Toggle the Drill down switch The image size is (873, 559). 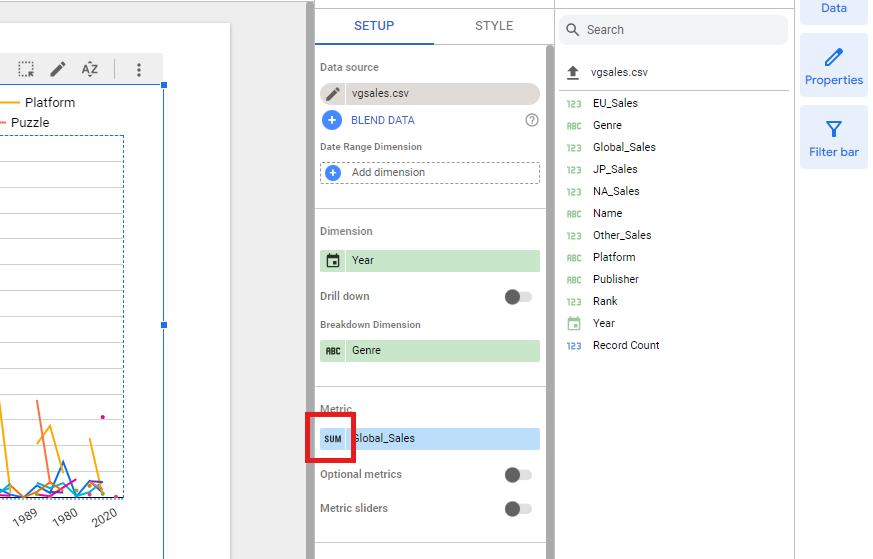coord(518,297)
